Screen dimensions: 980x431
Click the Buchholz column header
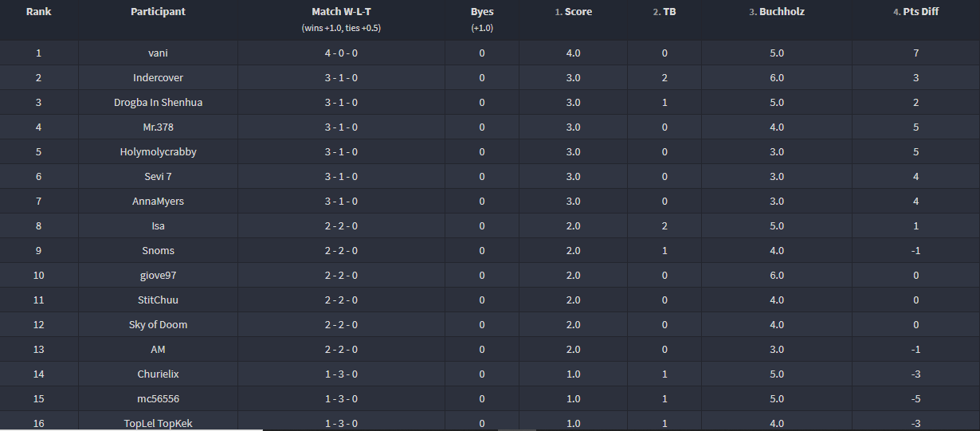777,12
